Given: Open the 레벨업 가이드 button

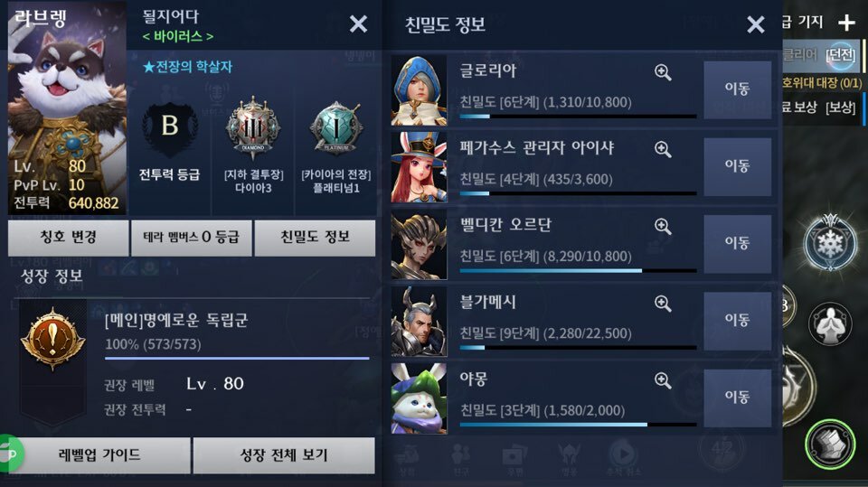Looking at the screenshot, I should click(99, 454).
